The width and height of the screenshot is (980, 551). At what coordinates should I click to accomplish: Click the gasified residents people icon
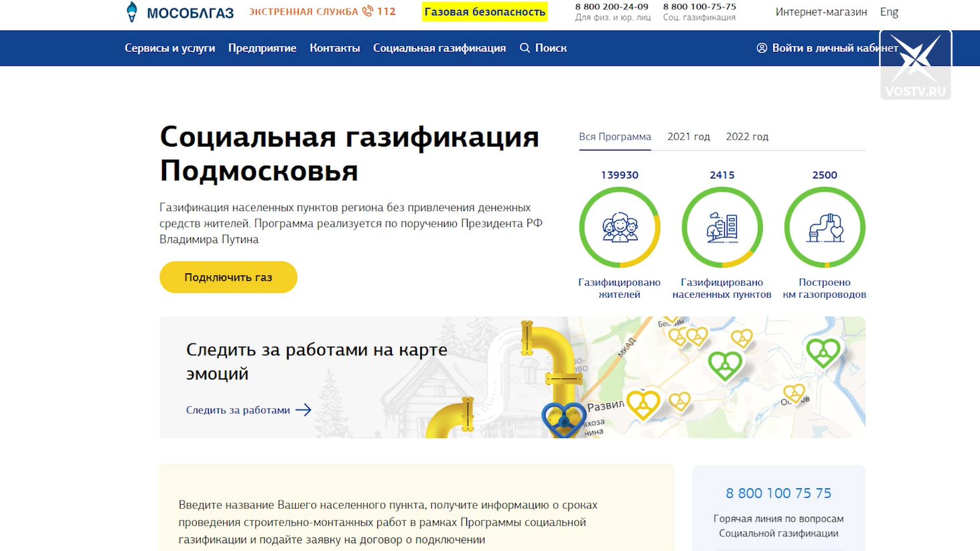click(x=620, y=228)
